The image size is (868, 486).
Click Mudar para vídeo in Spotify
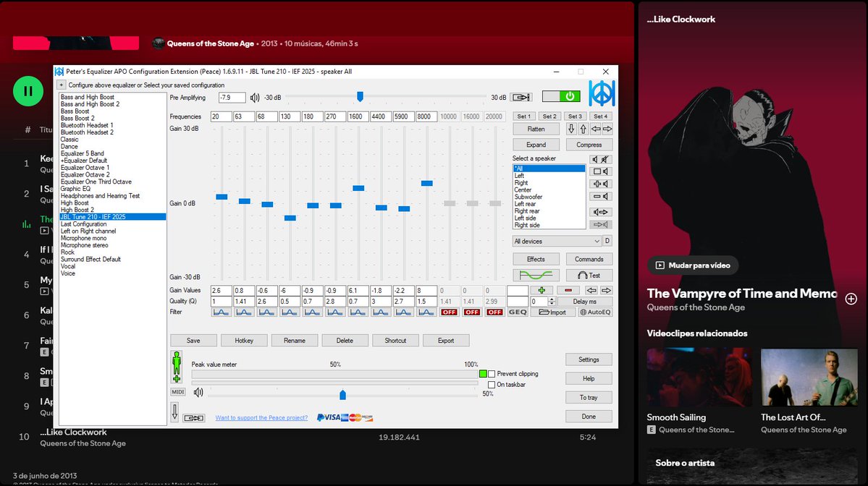[x=693, y=265]
